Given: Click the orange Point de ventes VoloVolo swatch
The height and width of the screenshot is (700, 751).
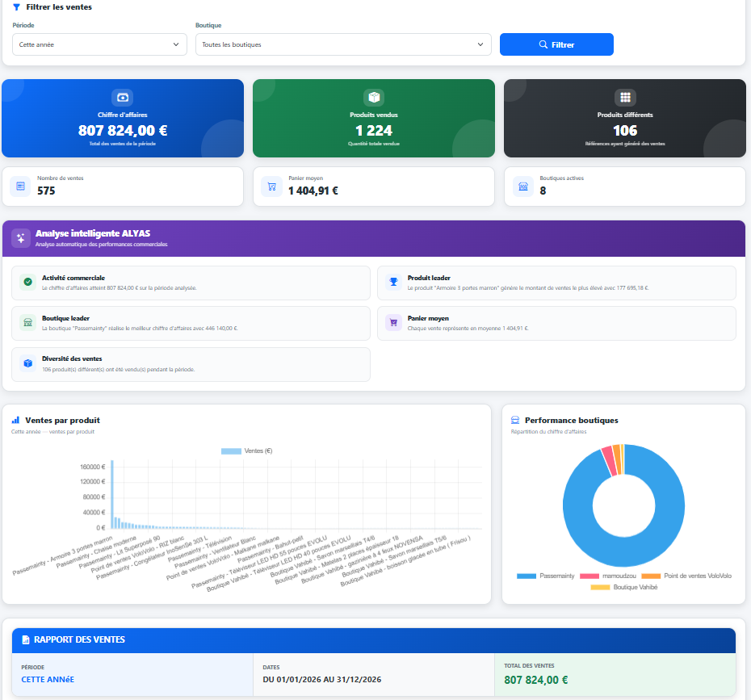Looking at the screenshot, I should tap(651, 576).
